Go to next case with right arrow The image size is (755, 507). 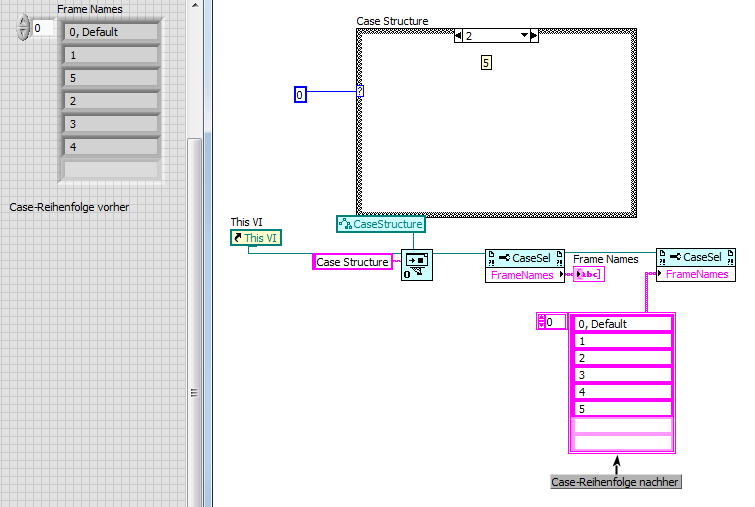[534, 36]
